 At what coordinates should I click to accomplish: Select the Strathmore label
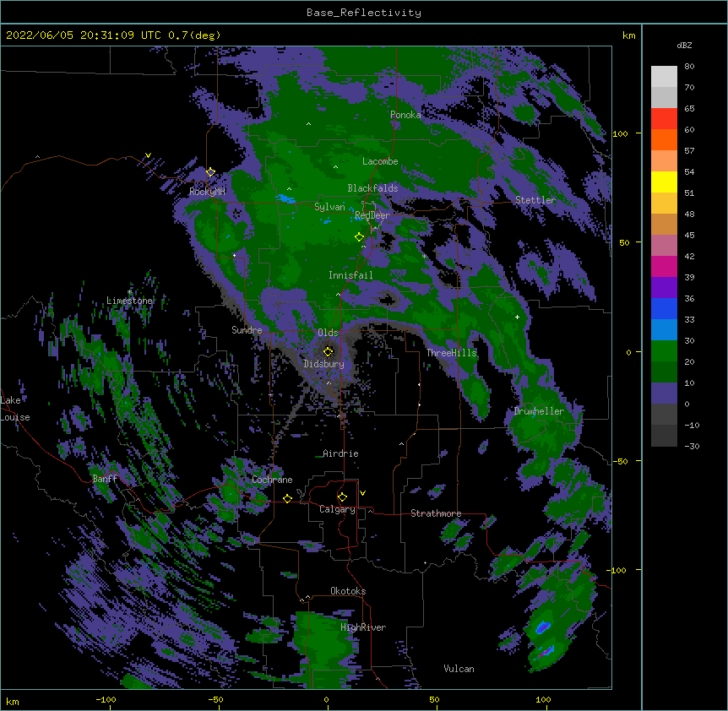coord(436,513)
